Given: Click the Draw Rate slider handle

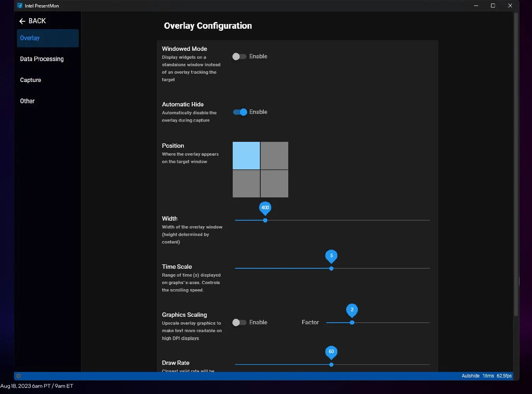Looking at the screenshot, I should pos(331,365).
